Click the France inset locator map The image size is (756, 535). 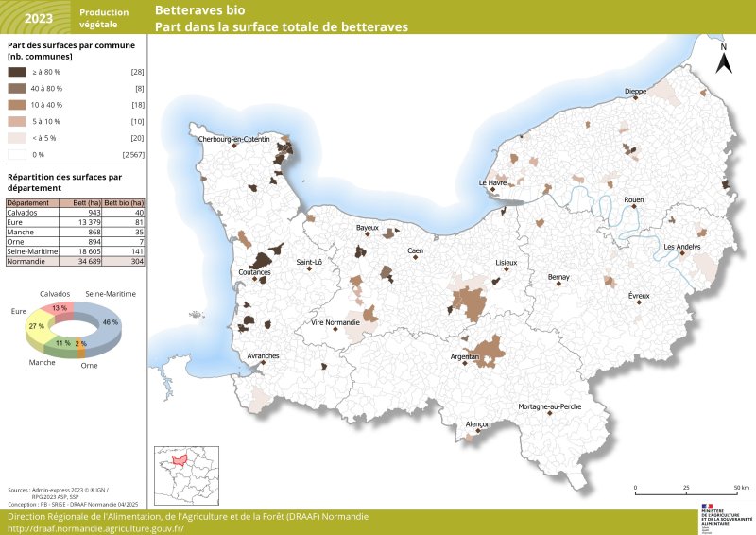tap(186, 475)
